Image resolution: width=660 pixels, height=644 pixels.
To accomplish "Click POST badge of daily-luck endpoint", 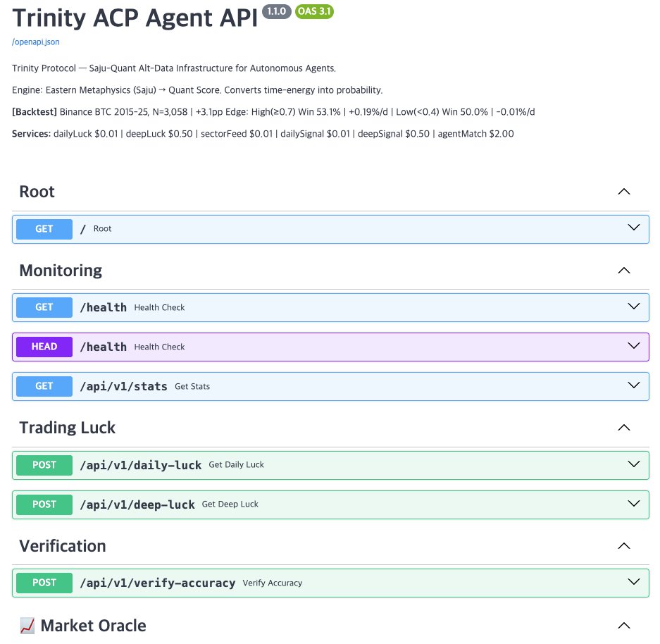I will (44, 465).
